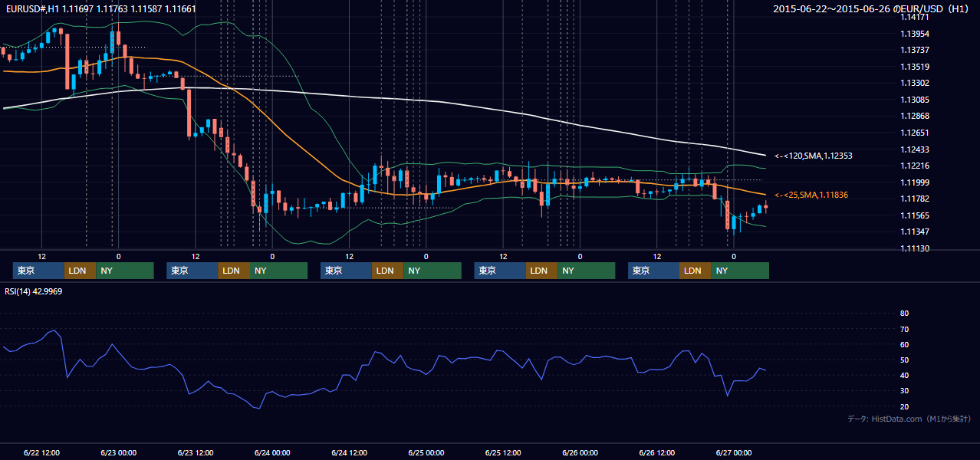Select time axis label 6/23 00:00
The height and width of the screenshot is (460, 980).
point(118,453)
